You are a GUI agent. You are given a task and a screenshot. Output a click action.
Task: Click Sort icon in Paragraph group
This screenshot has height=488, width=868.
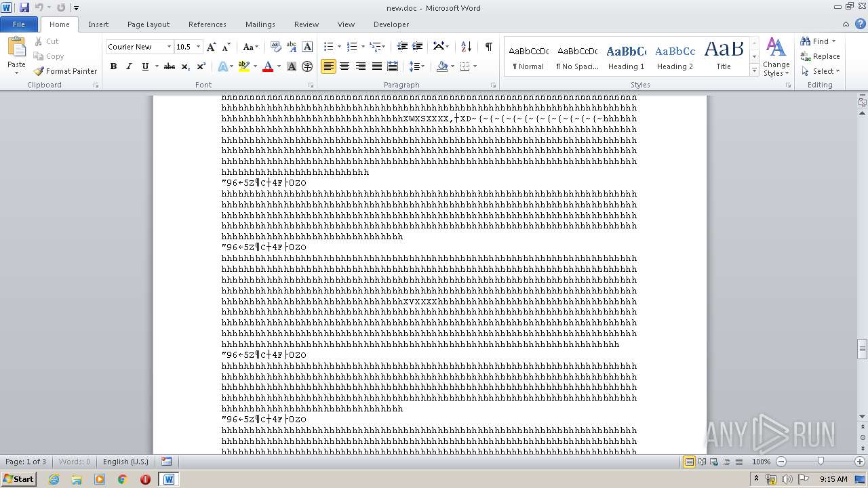click(466, 47)
